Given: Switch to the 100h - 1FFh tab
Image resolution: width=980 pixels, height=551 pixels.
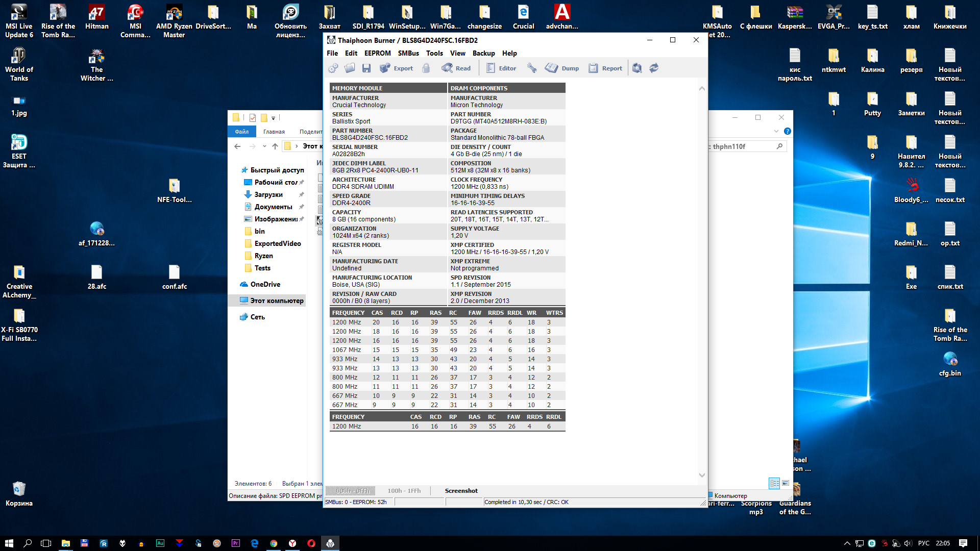Looking at the screenshot, I should 404,491.
